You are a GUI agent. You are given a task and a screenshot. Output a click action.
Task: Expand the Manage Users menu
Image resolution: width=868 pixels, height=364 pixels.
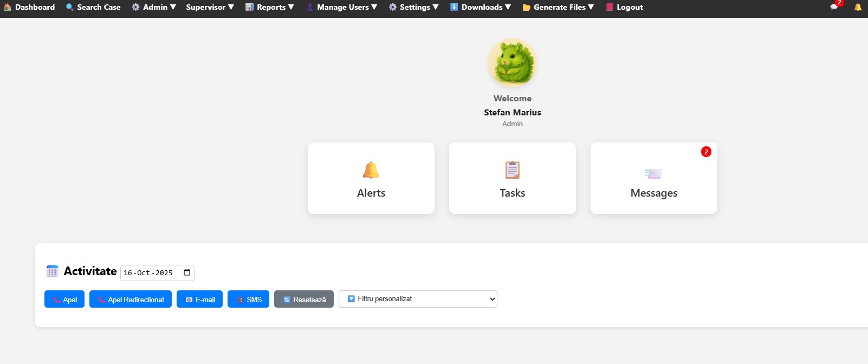pyautogui.click(x=342, y=7)
